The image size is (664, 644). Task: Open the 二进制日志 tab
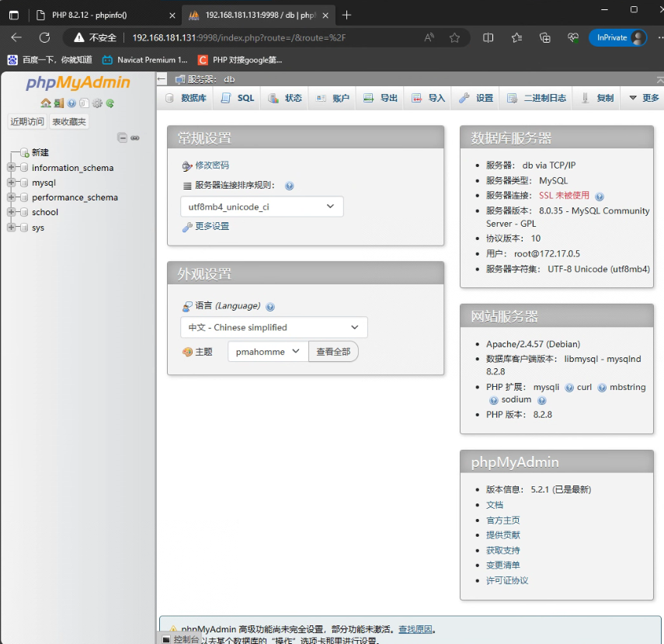click(536, 98)
